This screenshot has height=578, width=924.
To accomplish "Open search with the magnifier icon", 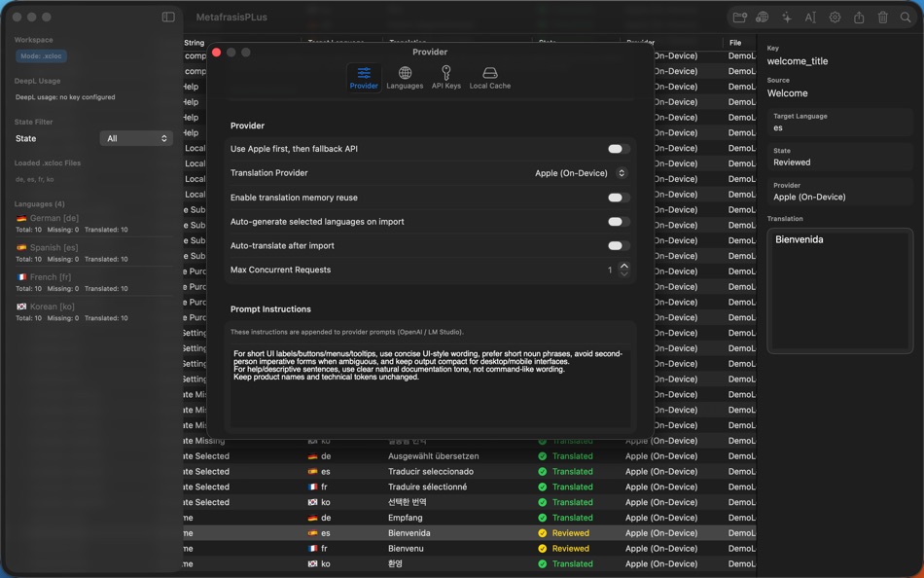I will tap(906, 18).
